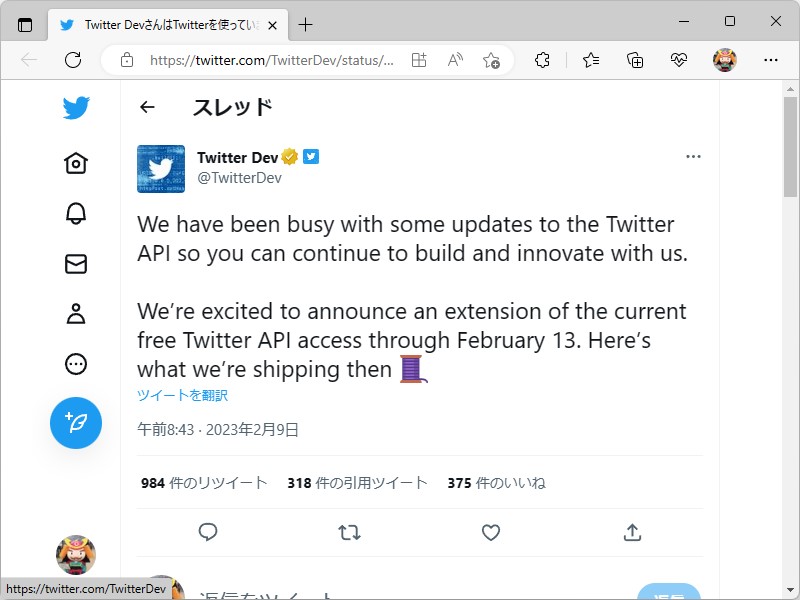This screenshot has width=800, height=600.
Task: Compose a new tweet with the feather button
Action: click(x=75, y=423)
